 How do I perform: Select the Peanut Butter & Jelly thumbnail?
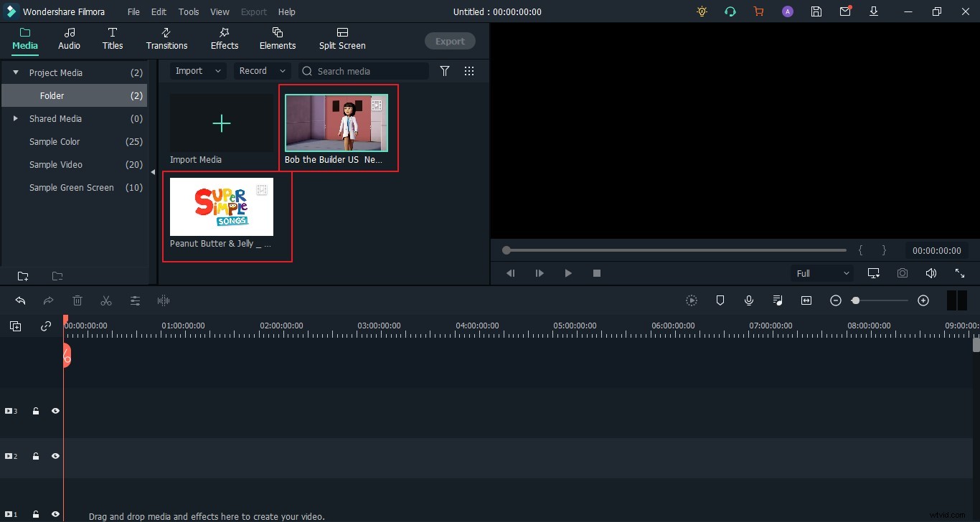[221, 207]
